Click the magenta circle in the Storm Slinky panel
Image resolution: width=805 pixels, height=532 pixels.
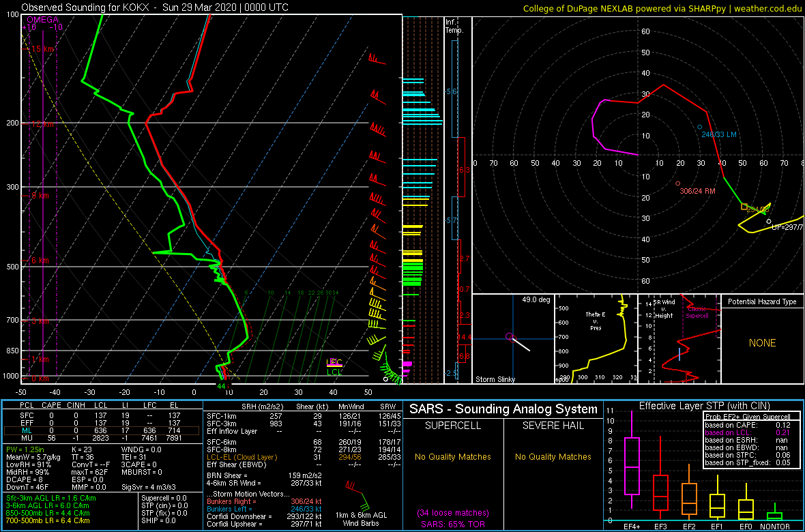coord(509,336)
